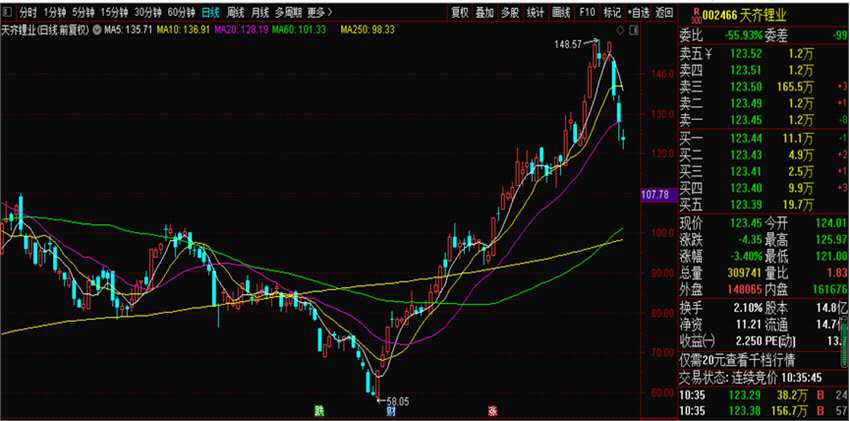Image resolution: width=850 pixels, height=421 pixels.
Task: Open the 复权 adjustment menu
Action: [460, 12]
